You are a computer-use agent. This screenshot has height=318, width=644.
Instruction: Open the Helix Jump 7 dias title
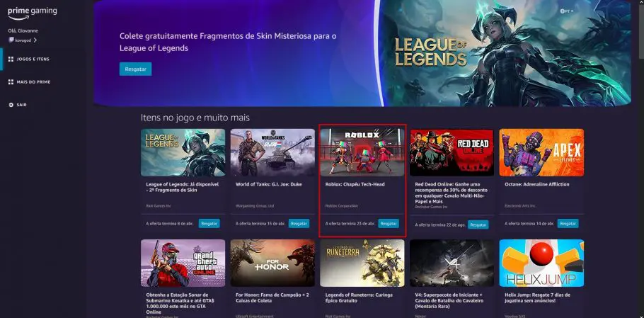pyautogui.click(x=537, y=298)
